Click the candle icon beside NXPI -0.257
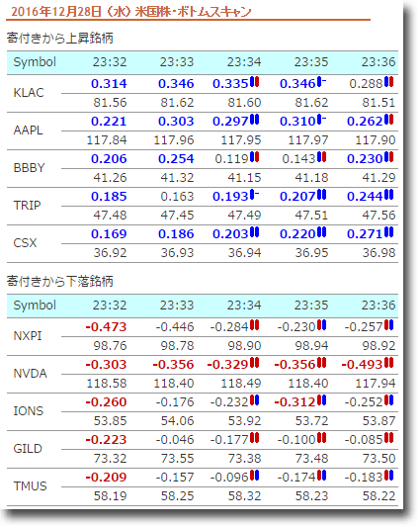The height and width of the screenshot is (526, 420). [388, 324]
